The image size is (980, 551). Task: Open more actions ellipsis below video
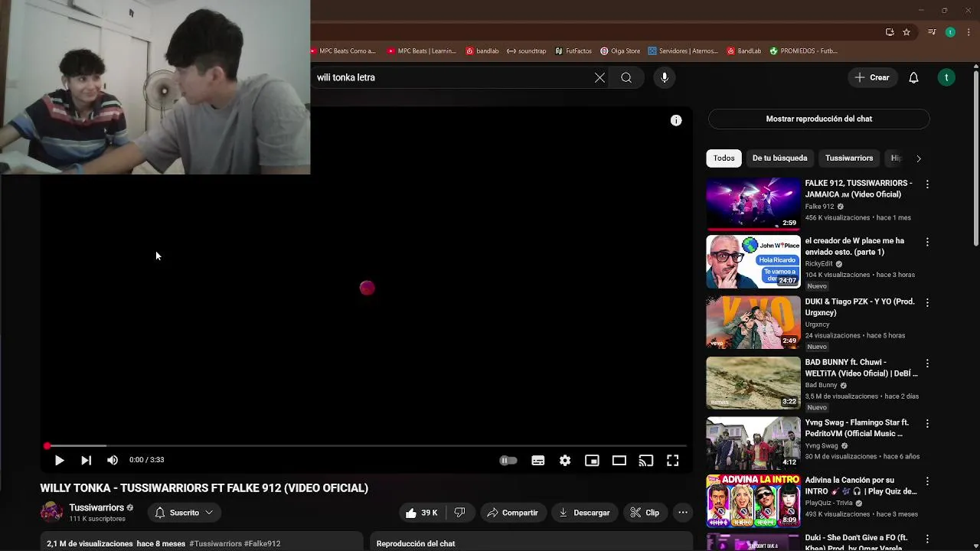pos(683,513)
